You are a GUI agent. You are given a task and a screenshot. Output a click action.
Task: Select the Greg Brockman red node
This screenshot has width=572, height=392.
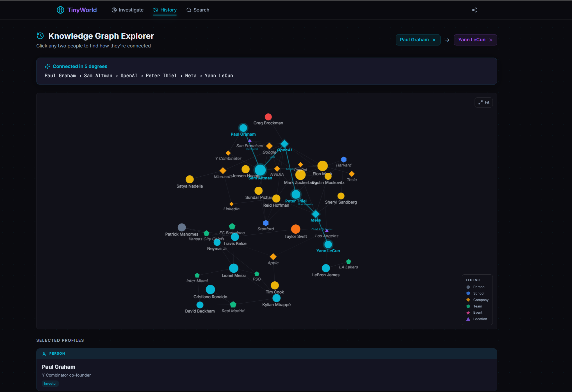point(268,117)
